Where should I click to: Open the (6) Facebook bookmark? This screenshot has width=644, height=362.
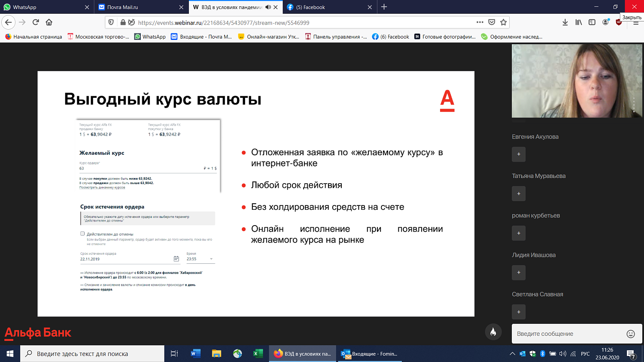[x=391, y=36]
